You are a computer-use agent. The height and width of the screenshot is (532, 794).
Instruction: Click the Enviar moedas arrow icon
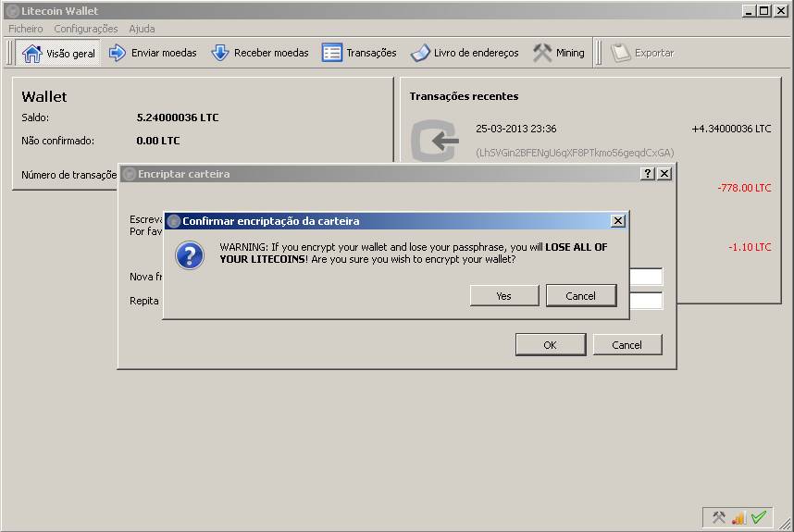[117, 53]
